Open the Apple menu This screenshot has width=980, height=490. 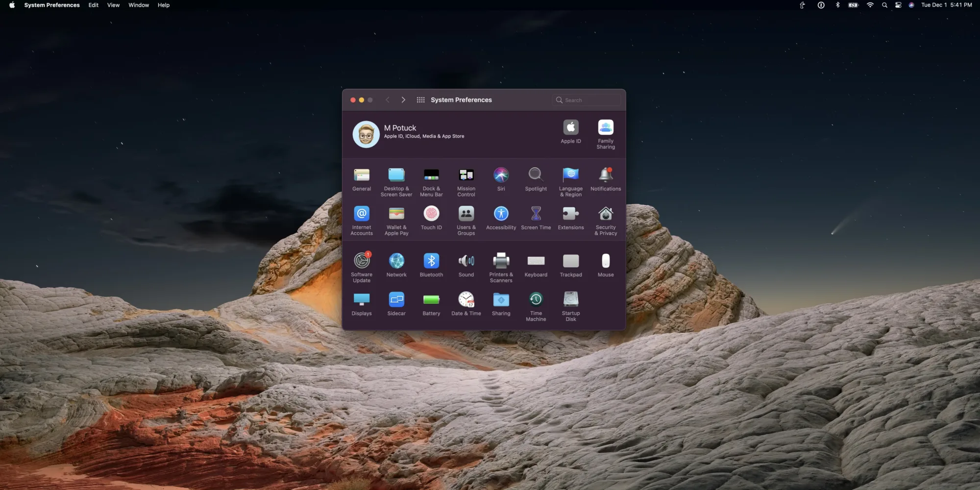(x=12, y=5)
